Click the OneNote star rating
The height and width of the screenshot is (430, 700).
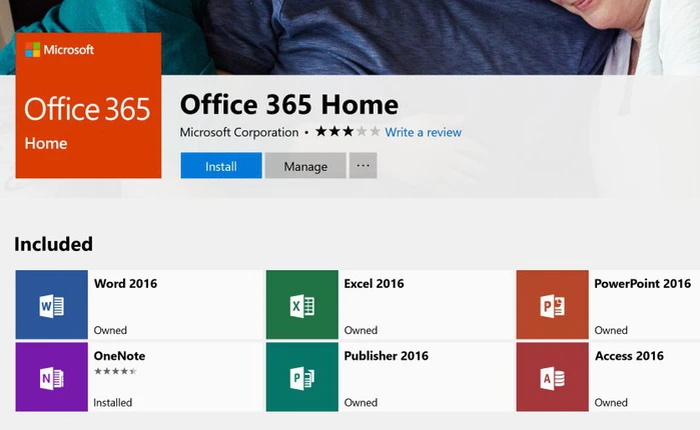(115, 371)
